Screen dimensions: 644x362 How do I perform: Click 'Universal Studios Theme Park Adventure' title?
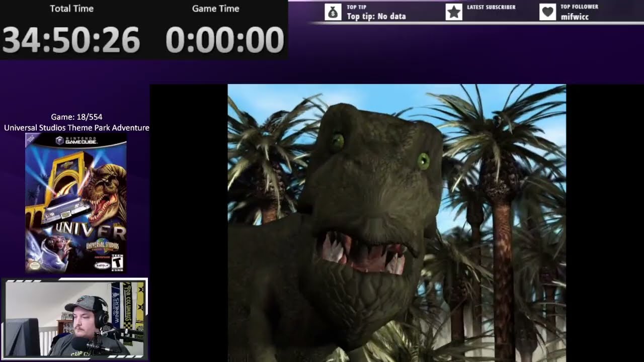coord(76,128)
